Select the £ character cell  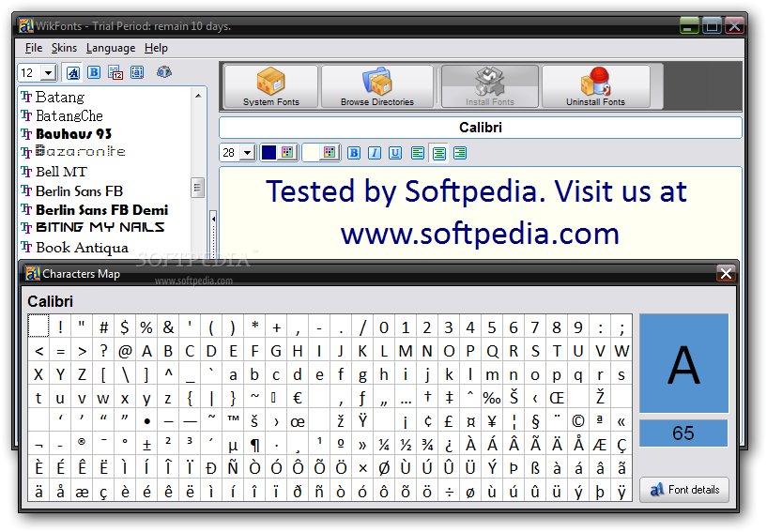click(x=449, y=421)
